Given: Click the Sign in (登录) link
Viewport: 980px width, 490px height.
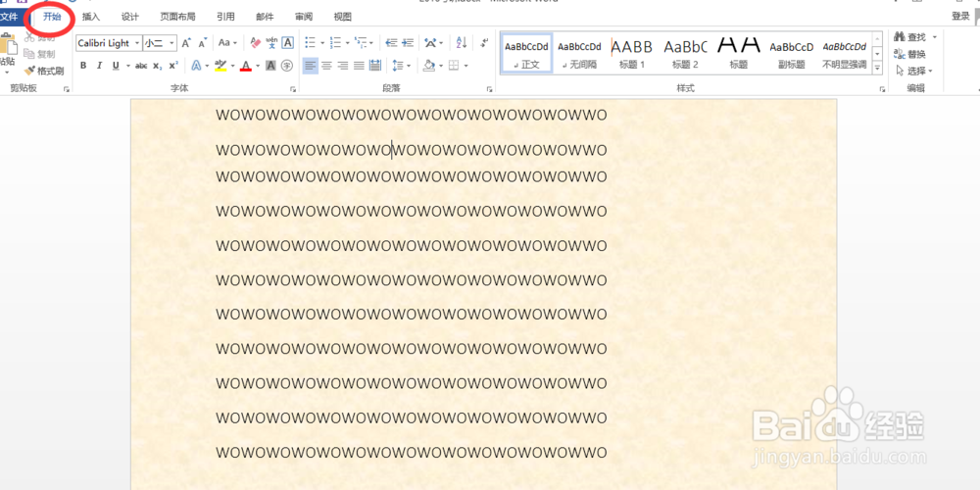Looking at the screenshot, I should pos(960,17).
